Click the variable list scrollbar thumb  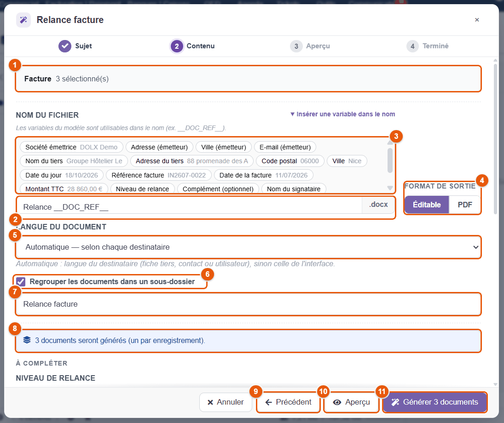click(x=390, y=160)
